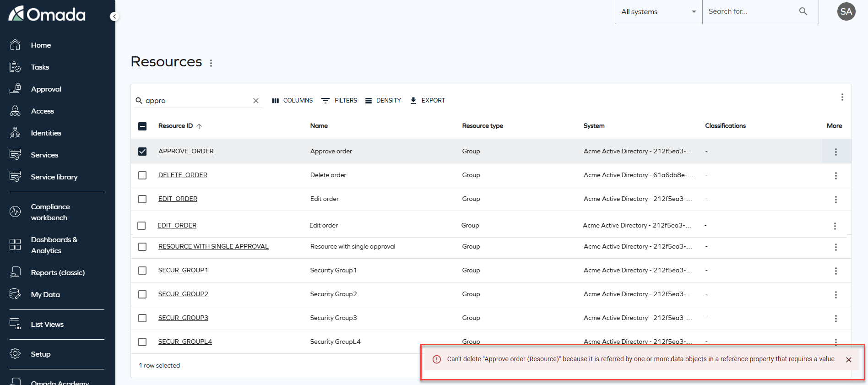
Task: Open the Filters panel
Action: [x=339, y=101]
